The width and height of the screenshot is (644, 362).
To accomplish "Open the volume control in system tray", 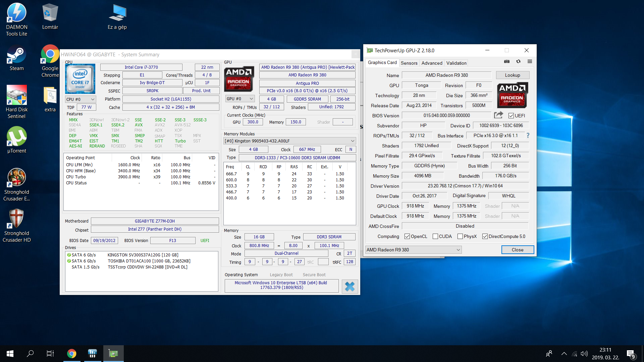I will coord(584,354).
